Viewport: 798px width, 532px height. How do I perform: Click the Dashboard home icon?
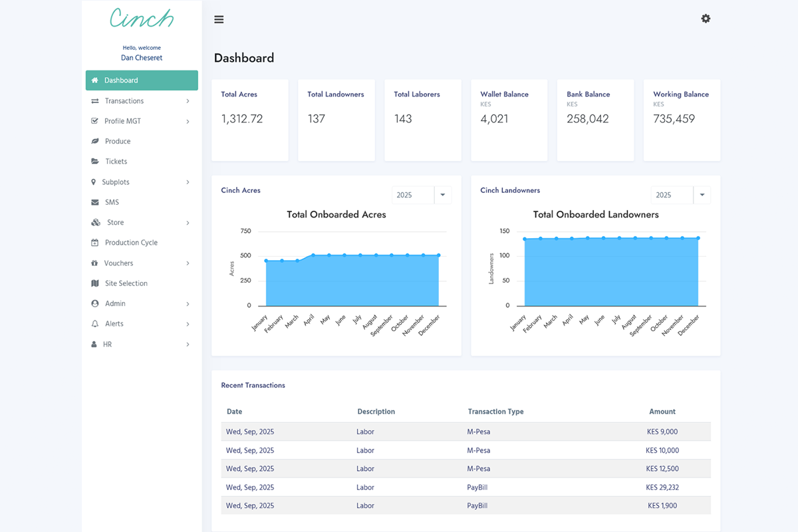click(x=94, y=80)
